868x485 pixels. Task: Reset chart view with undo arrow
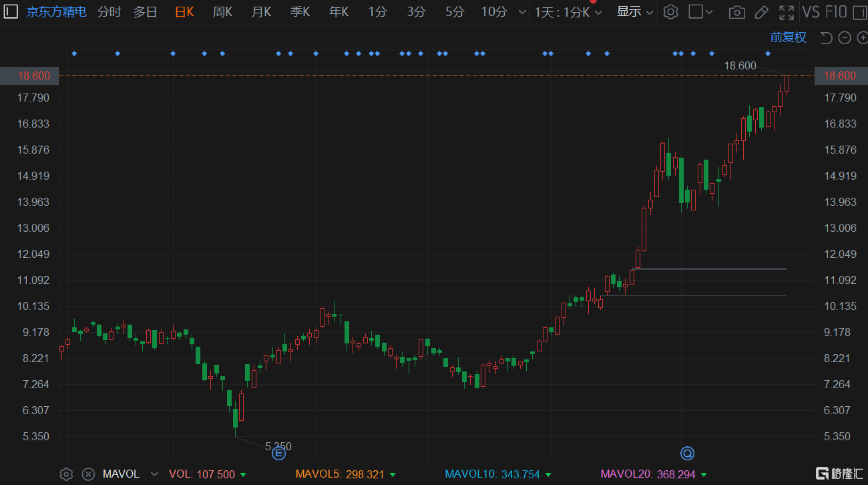(x=826, y=37)
